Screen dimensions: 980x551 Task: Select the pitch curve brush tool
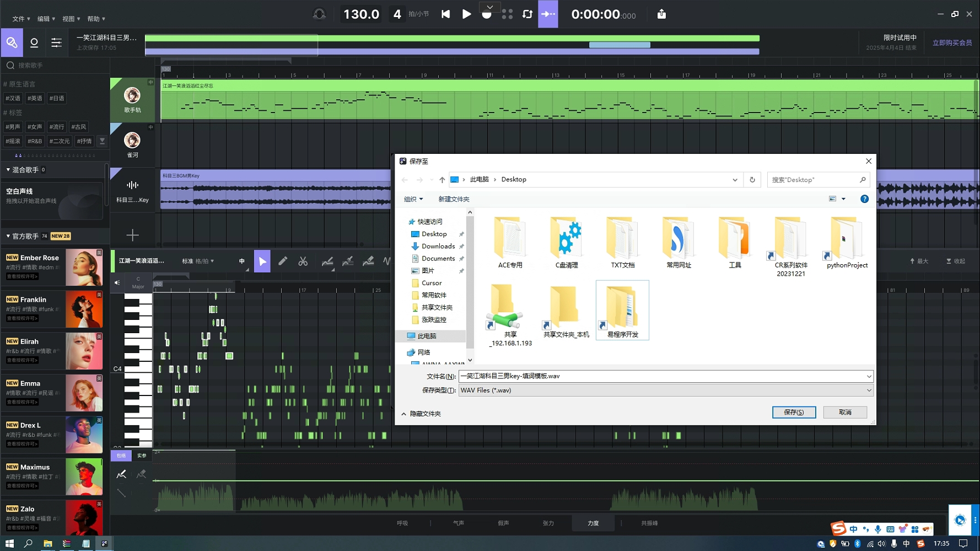(x=348, y=261)
